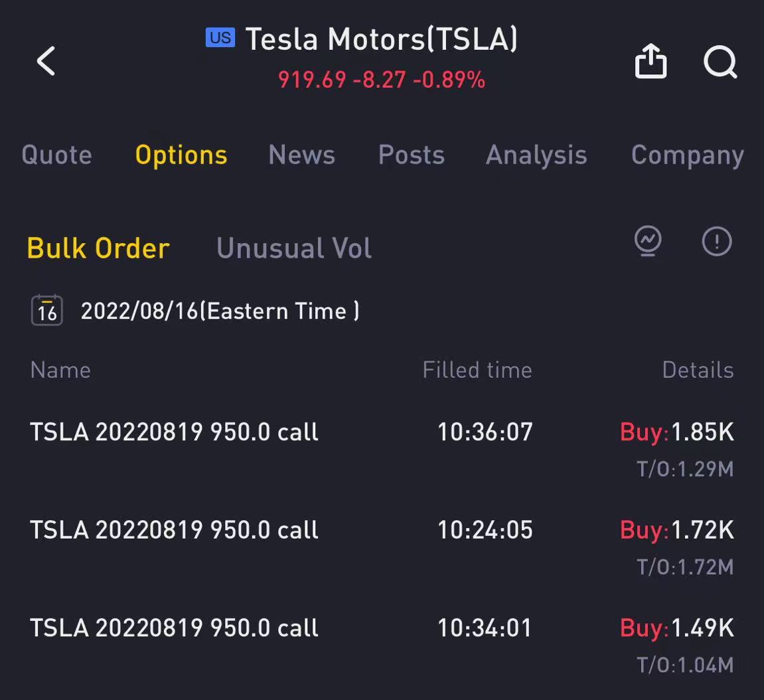Open the call order filled at 10:34:01

[382, 644]
